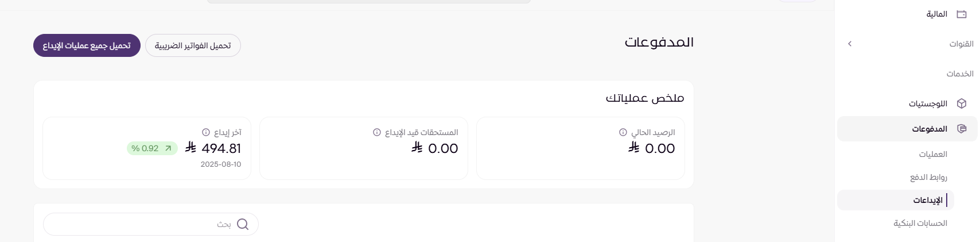Open روابط الدفع in the sidebar
This screenshot has width=980, height=242.
(928, 177)
